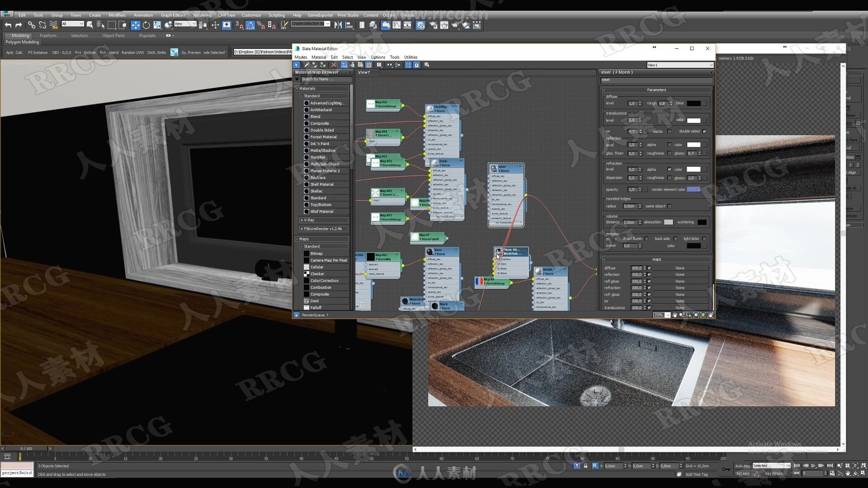Open the Modes menu in Slate editor
The image size is (868, 488).
(x=301, y=57)
